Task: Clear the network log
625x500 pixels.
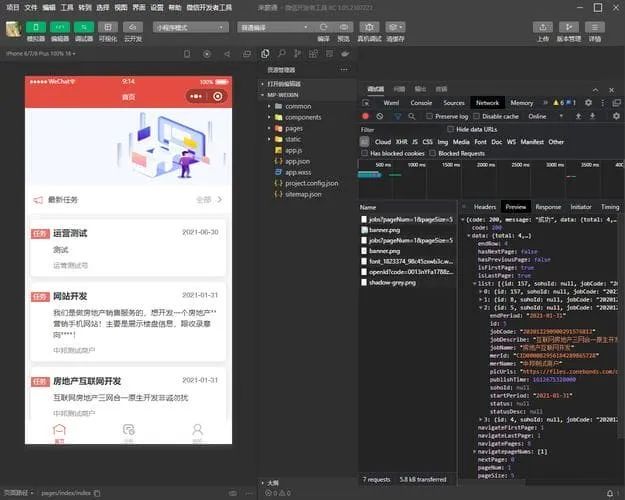Action: point(380,116)
